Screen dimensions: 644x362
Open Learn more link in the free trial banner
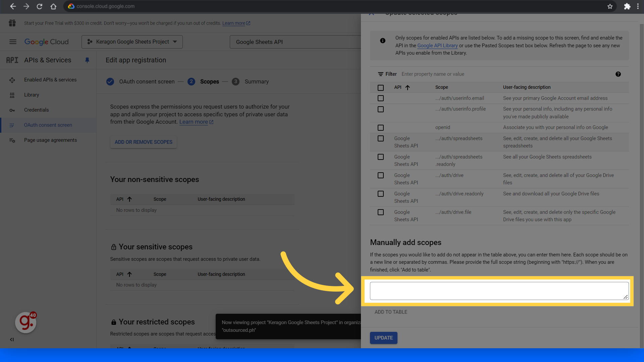(236, 23)
